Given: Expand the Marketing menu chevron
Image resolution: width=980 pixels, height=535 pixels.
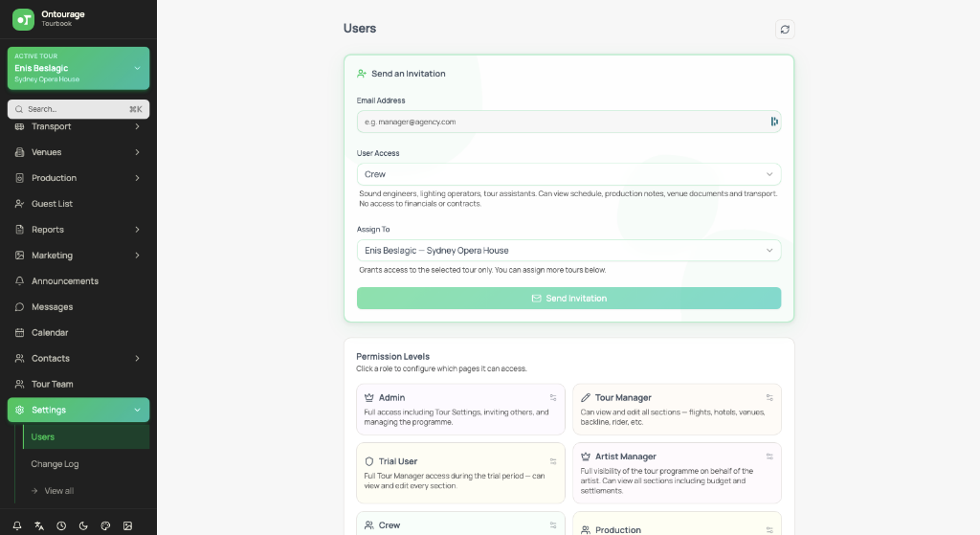Looking at the screenshot, I should pyautogui.click(x=137, y=256).
